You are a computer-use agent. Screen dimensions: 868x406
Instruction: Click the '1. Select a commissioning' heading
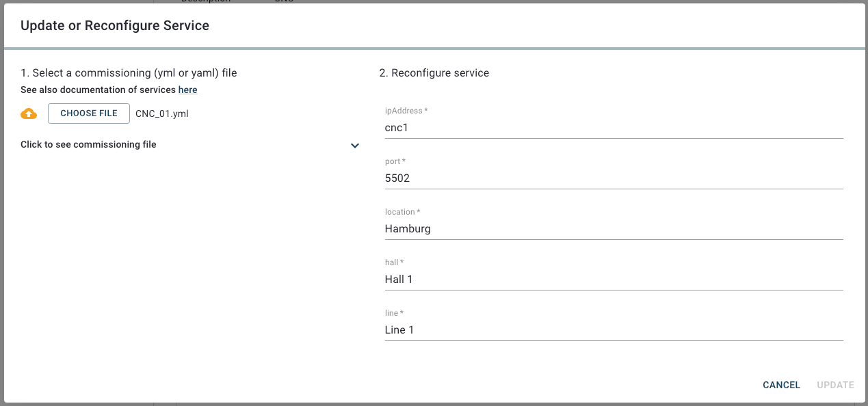[x=129, y=72]
